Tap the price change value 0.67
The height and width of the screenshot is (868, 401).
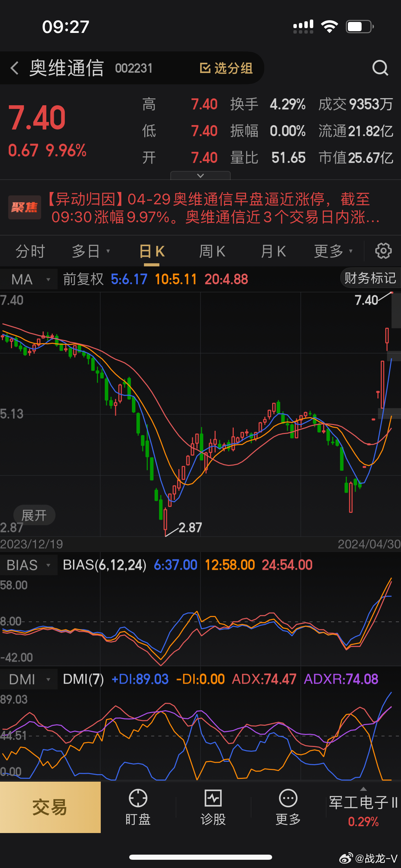[23, 150]
